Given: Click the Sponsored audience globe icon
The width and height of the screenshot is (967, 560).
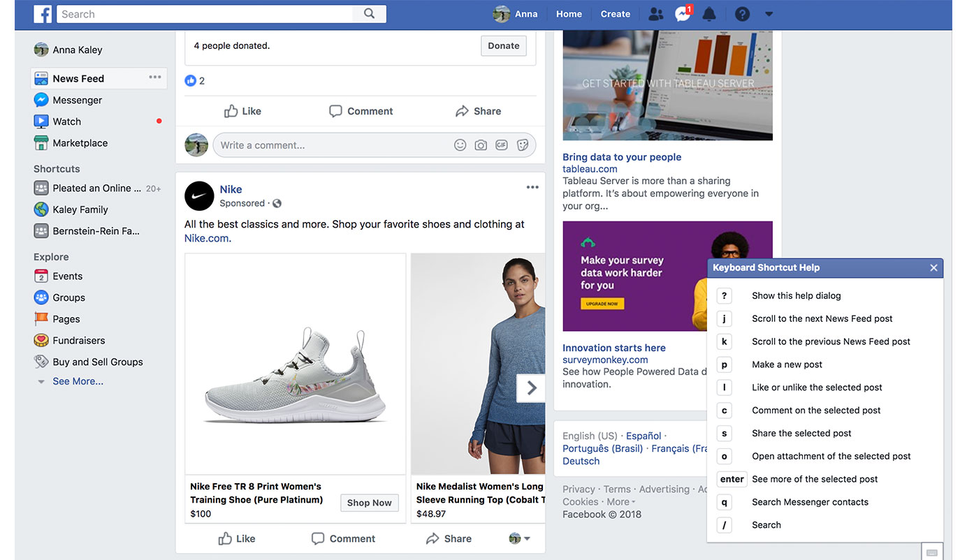Looking at the screenshot, I should point(277,204).
